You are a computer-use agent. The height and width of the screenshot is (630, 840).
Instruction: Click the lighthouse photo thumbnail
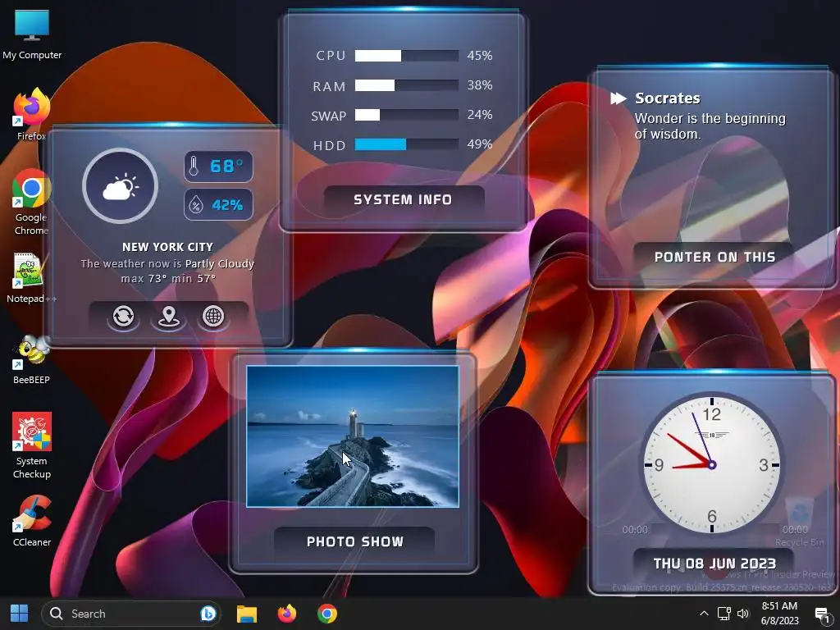tap(353, 436)
